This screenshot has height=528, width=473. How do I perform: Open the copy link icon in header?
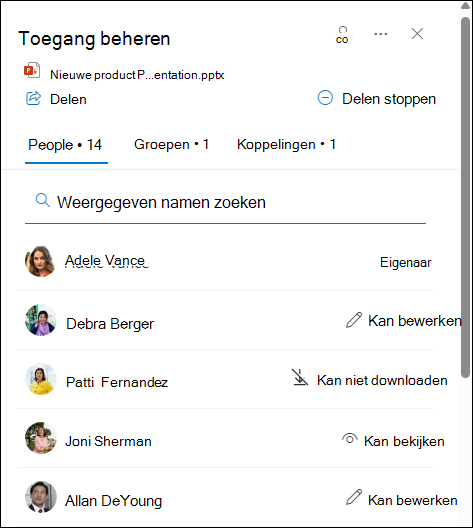pyautogui.click(x=342, y=35)
